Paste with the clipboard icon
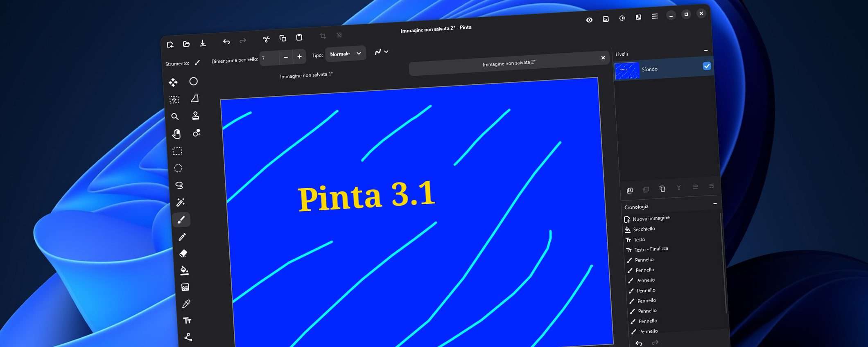868x347 pixels. point(299,37)
